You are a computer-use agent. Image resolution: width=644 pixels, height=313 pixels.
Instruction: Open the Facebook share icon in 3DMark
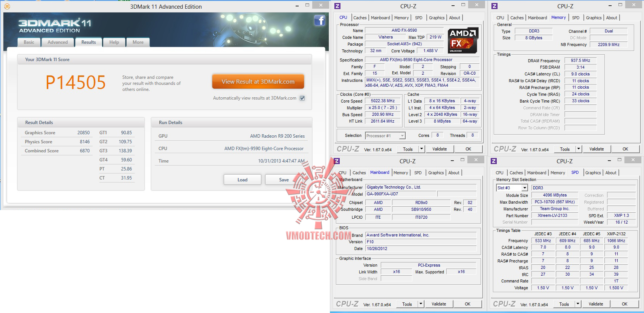(320, 20)
